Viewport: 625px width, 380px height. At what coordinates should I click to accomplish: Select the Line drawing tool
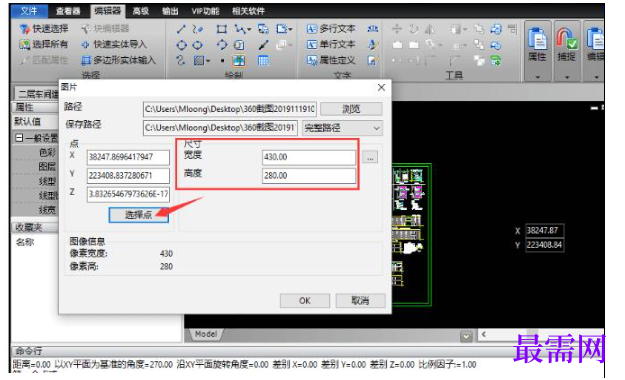tap(181, 29)
